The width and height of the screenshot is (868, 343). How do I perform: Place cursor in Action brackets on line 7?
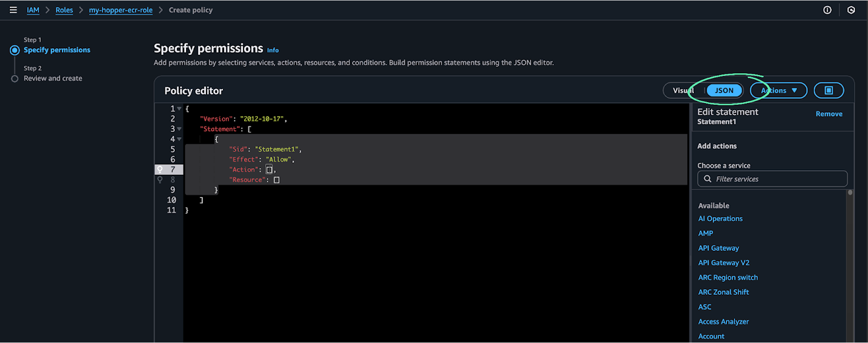coord(269,170)
